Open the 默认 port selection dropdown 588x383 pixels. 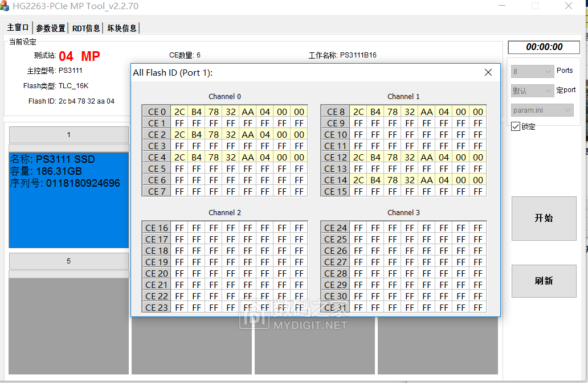pos(532,90)
